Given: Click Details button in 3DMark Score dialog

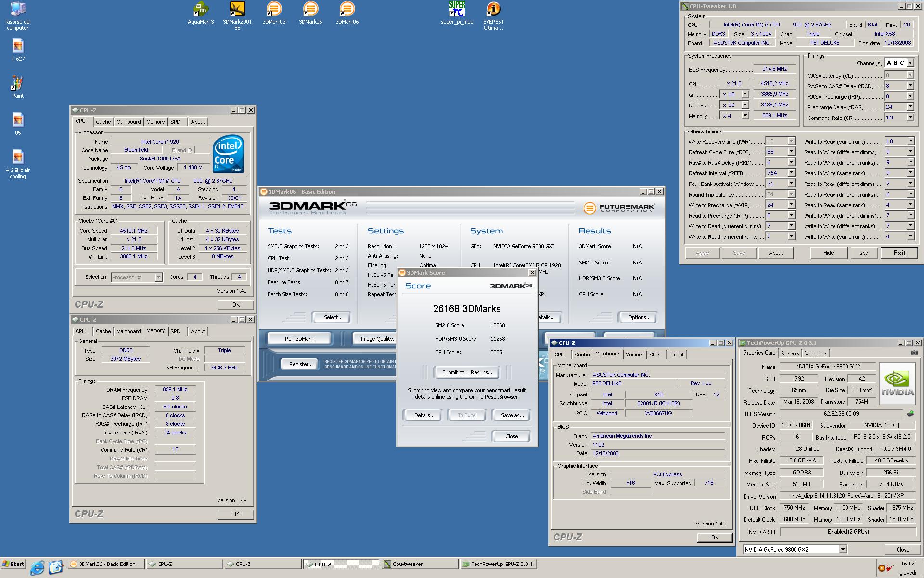Looking at the screenshot, I should point(424,415).
